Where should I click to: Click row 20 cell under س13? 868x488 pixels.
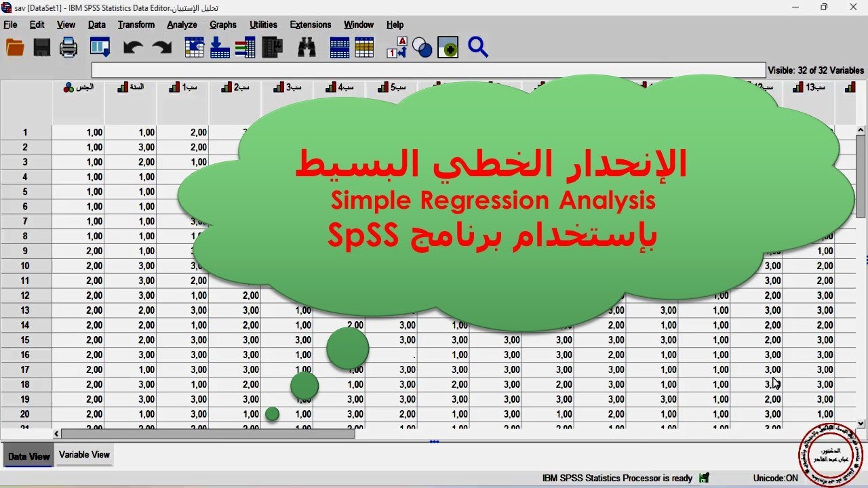point(809,414)
